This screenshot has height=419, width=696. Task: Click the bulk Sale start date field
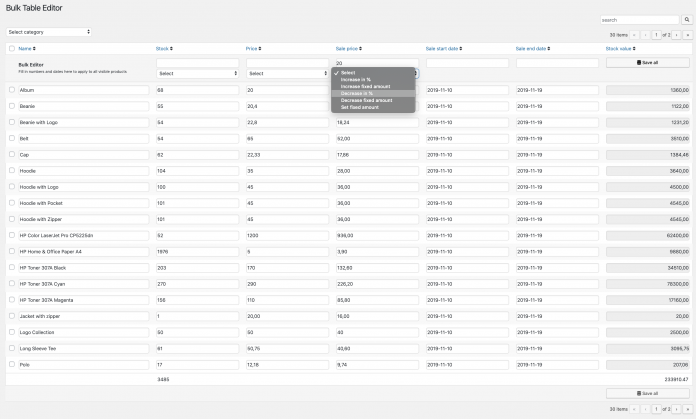tap(467, 63)
